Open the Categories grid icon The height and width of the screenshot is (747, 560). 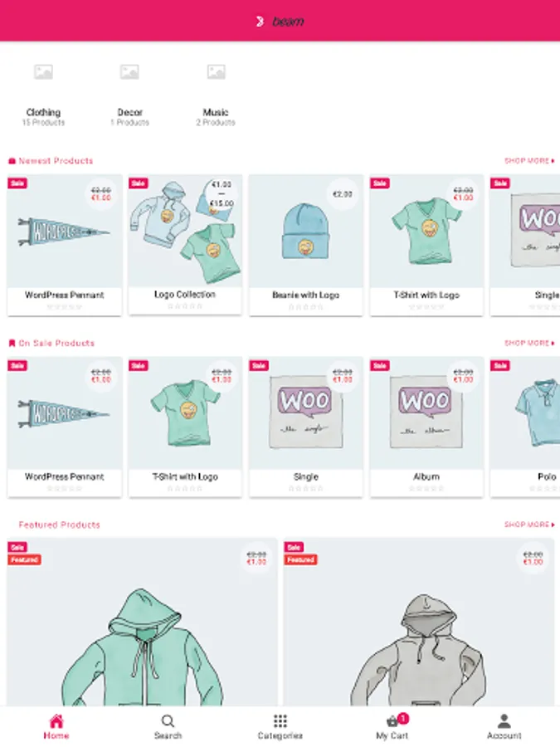point(280,720)
